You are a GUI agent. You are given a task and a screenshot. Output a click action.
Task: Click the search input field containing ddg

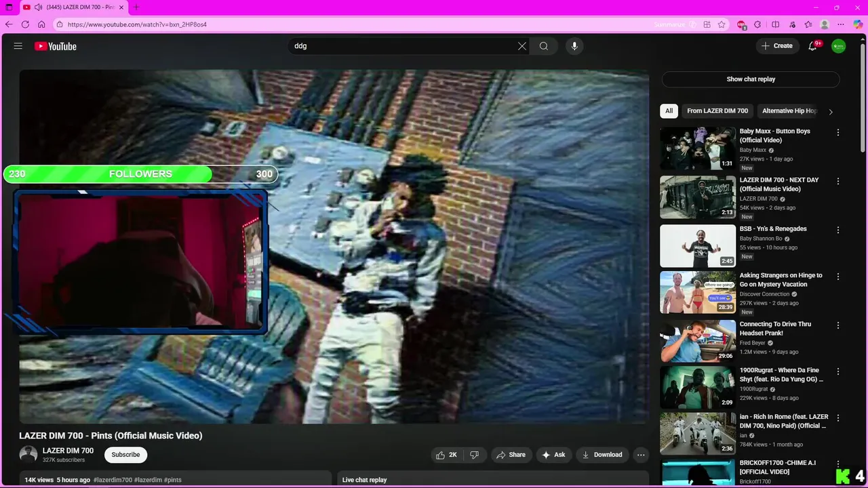click(403, 46)
